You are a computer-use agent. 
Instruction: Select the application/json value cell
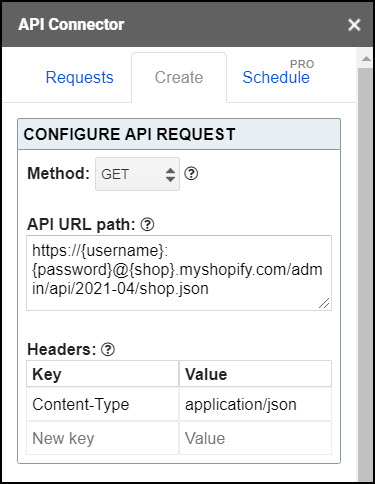coord(255,404)
